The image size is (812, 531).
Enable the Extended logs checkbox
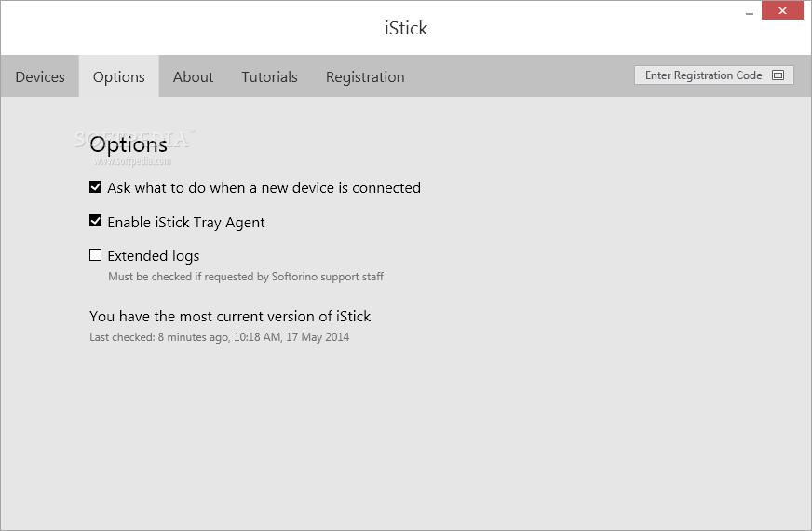pyautogui.click(x=95, y=255)
